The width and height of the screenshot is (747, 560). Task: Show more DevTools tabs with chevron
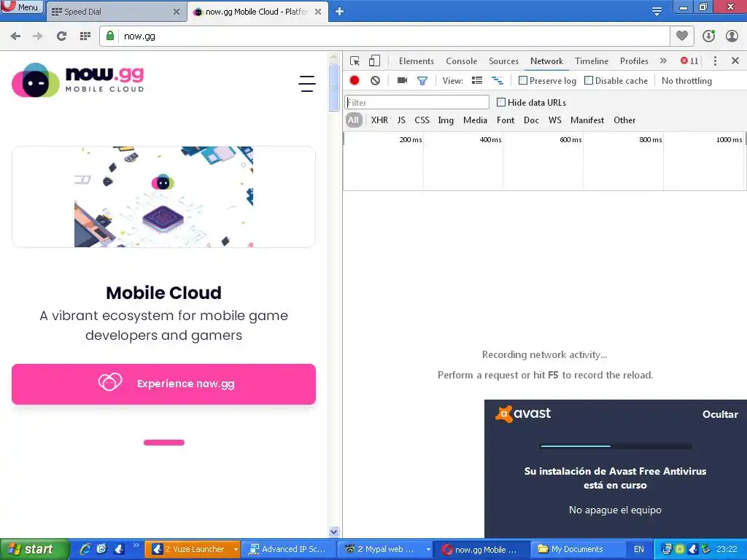(x=663, y=61)
